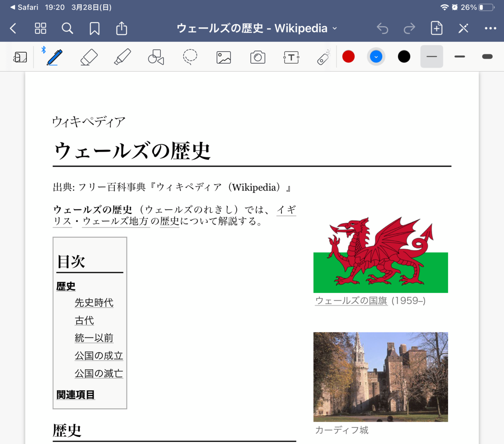504x444 pixels.
Task: Open the thumbnail grid view
Action: pyautogui.click(x=40, y=29)
